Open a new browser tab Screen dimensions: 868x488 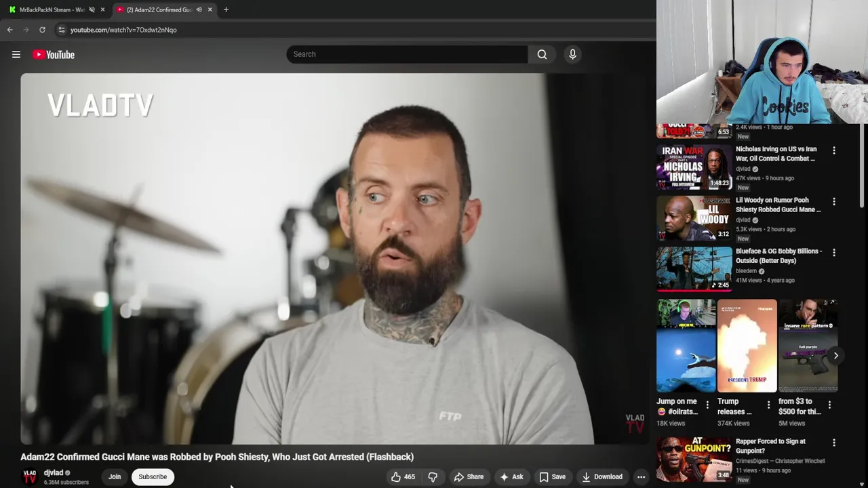coord(226,9)
